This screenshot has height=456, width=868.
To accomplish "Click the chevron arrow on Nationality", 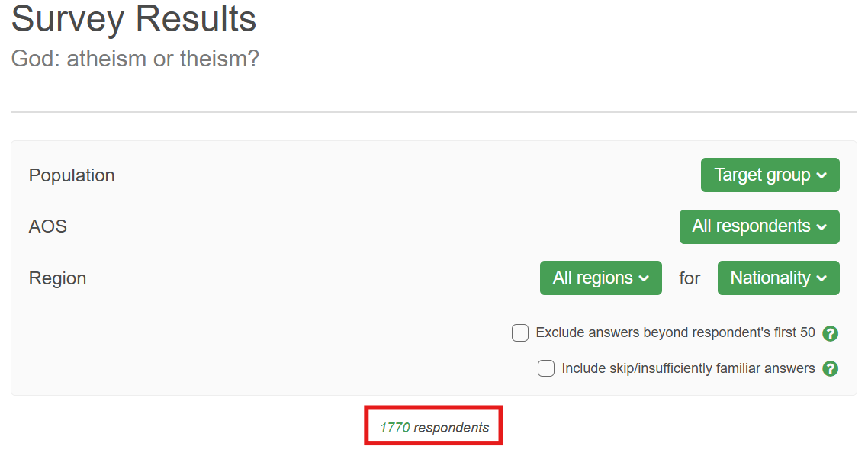I will tap(821, 279).
